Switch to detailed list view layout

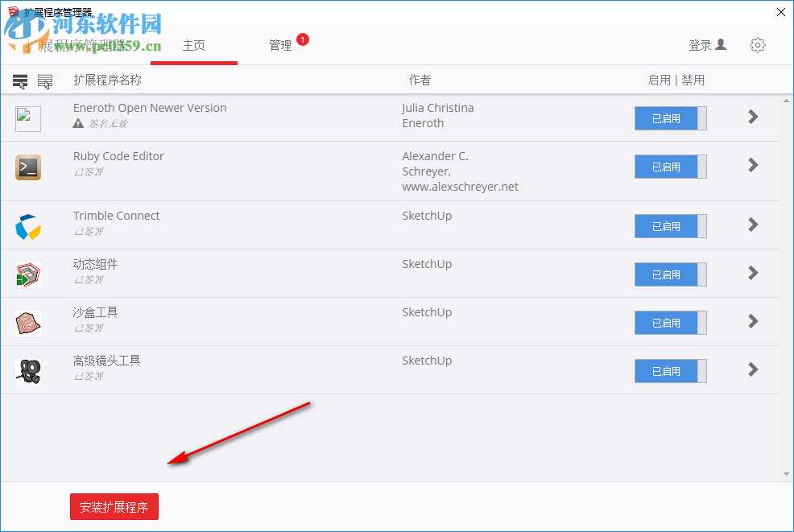pos(19,80)
